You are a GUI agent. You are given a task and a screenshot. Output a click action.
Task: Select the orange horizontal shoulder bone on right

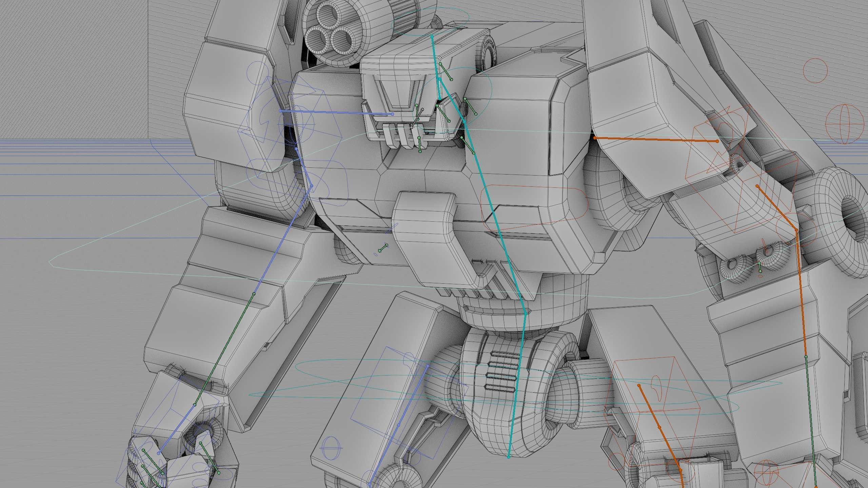tap(656, 139)
